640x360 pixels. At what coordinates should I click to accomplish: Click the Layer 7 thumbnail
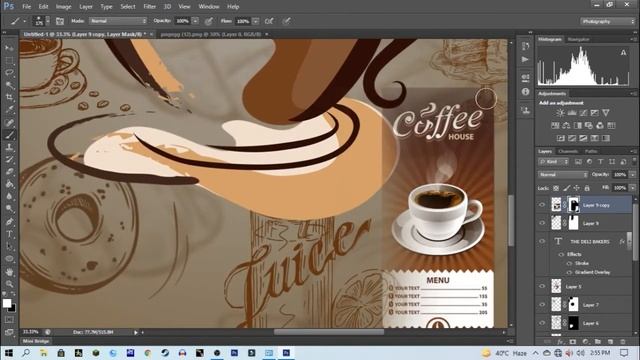pos(556,304)
